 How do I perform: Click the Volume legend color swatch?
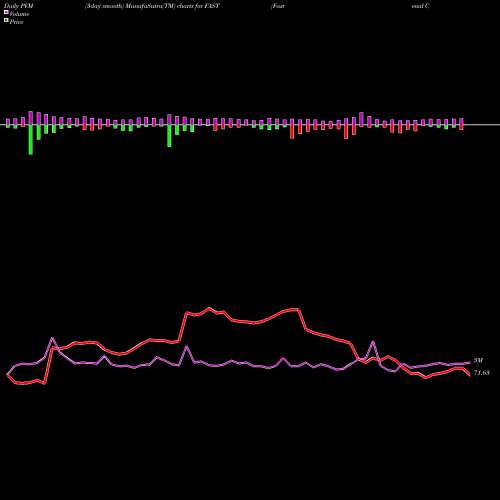(x=6, y=12)
